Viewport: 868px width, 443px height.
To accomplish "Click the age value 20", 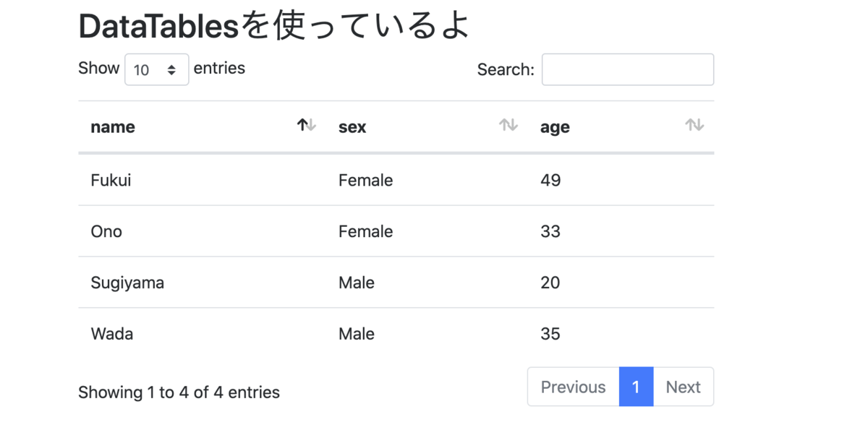I will pos(550,283).
